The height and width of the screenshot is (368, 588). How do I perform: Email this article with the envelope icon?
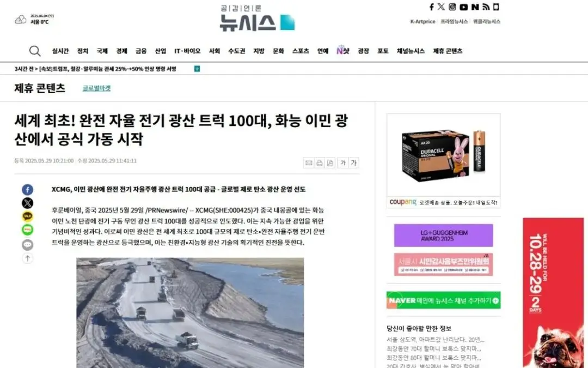[x=309, y=162]
